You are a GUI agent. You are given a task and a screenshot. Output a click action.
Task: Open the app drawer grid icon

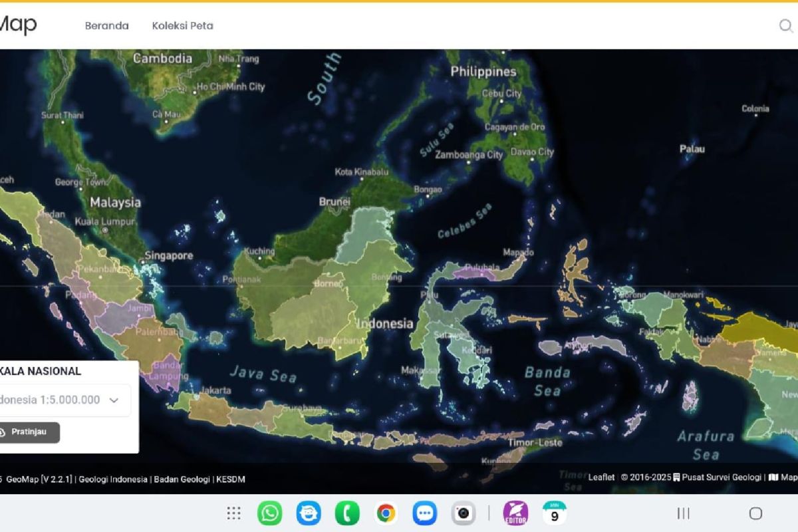click(233, 513)
